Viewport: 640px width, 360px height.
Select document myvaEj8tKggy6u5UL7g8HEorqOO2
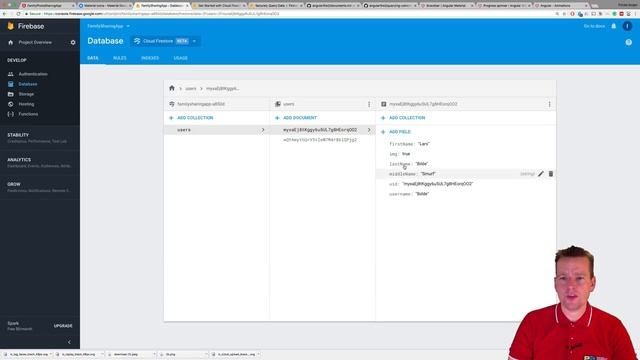[x=320, y=130]
